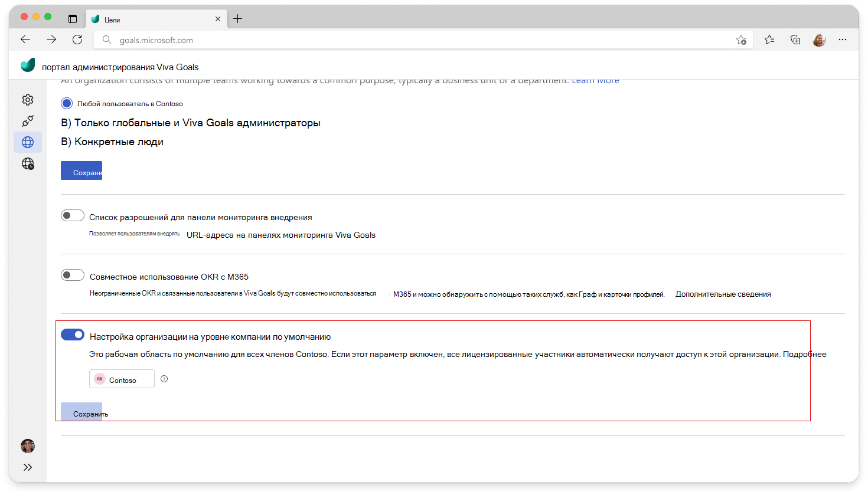Click the info icon next to Contoso
The width and height of the screenshot is (868, 495).
(164, 379)
